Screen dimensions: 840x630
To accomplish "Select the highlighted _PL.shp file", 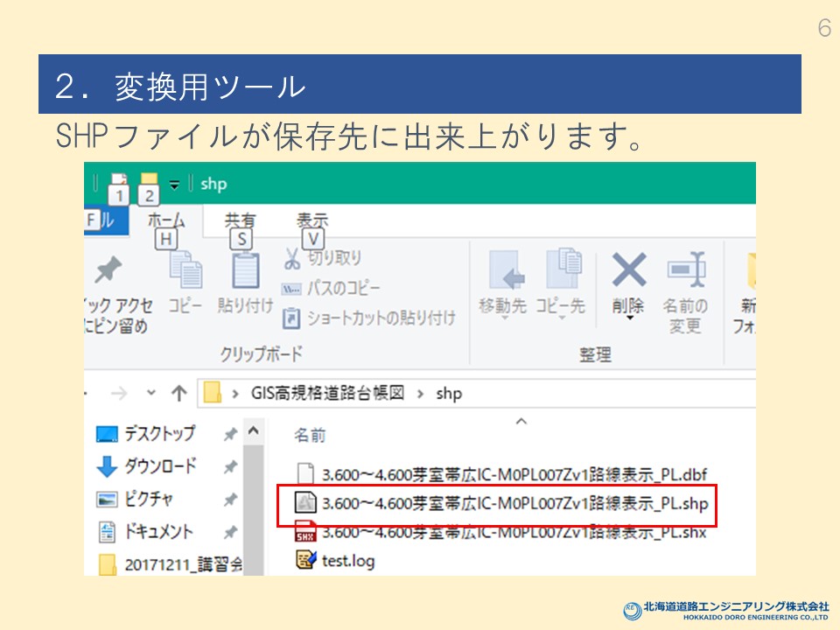I will pyautogui.click(x=514, y=502).
